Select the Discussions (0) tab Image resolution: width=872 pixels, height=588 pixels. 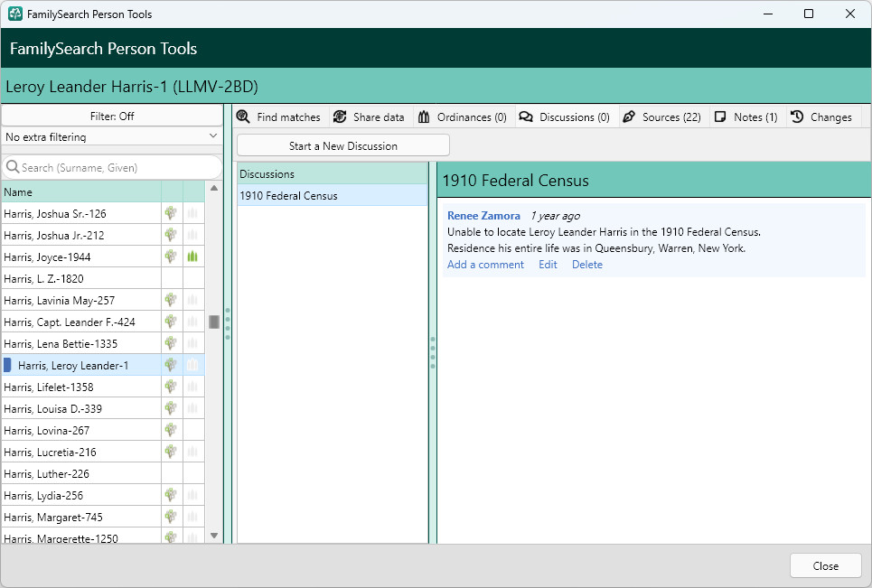(x=565, y=117)
